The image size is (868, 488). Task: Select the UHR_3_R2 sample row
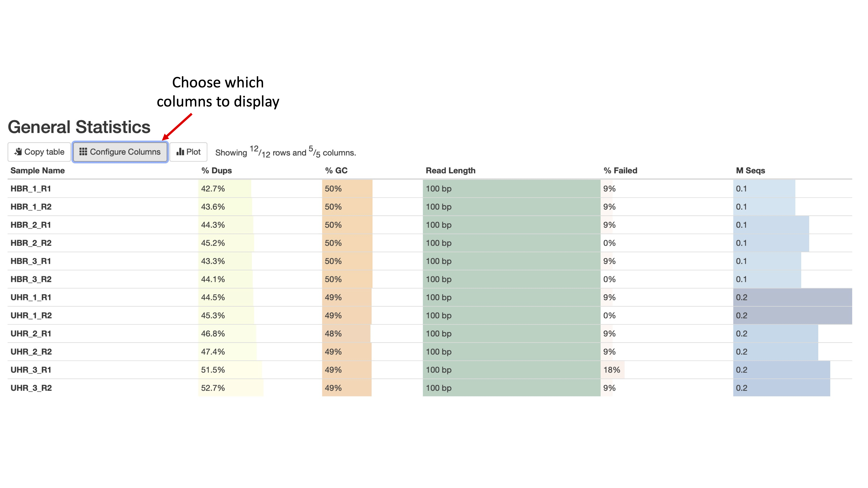tap(31, 388)
